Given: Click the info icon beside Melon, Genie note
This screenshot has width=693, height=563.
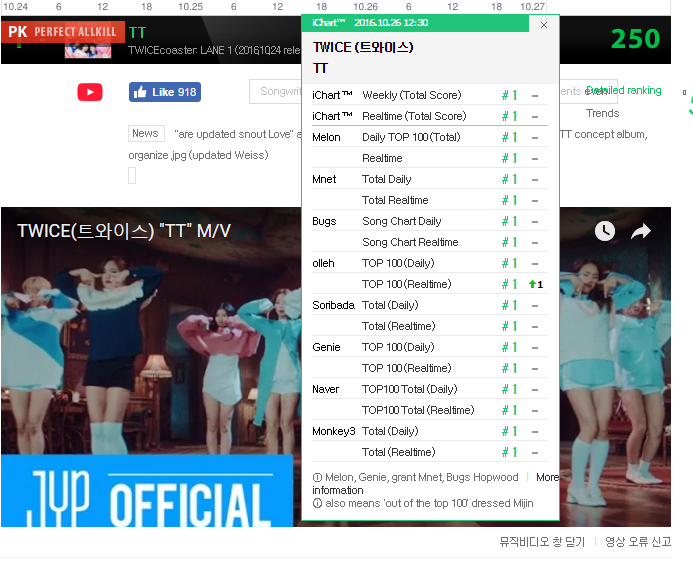Looking at the screenshot, I should pos(317,477).
